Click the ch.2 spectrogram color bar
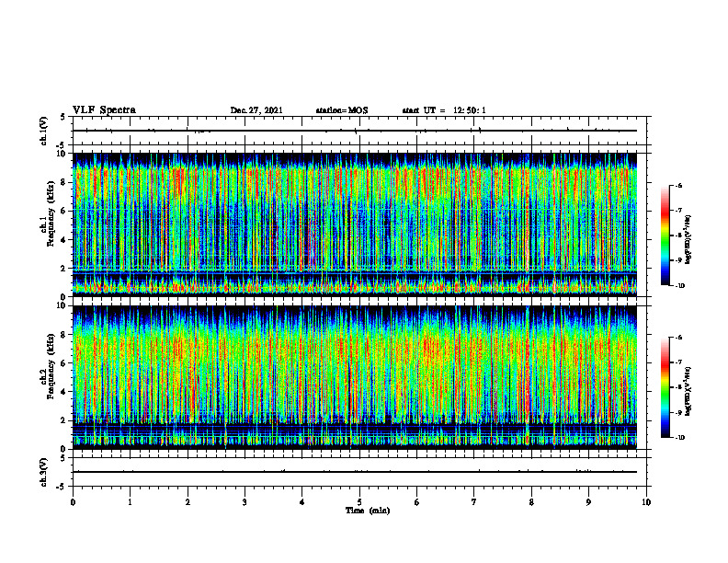Viewport: 728px width, 563px height. [x=665, y=387]
